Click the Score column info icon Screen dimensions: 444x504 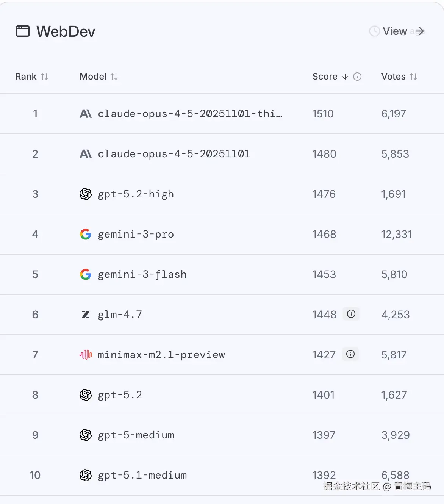pyautogui.click(x=357, y=77)
